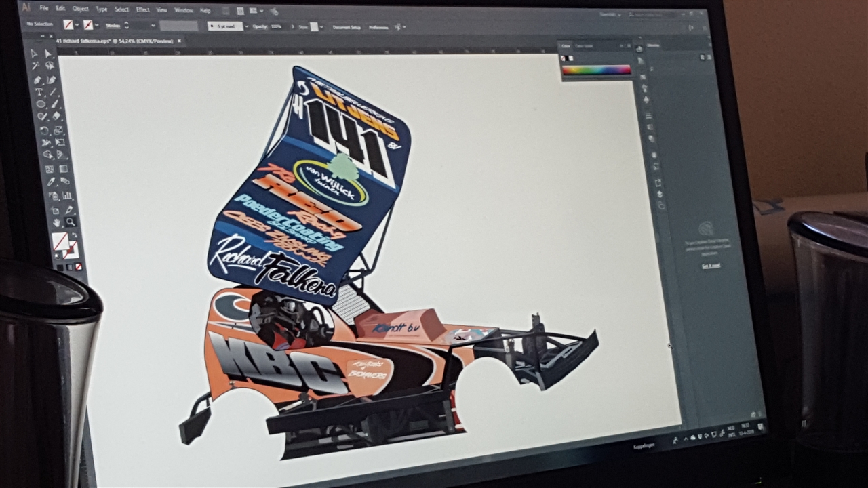Click the Preferences button
Screen dimensions: 868x488
coord(379,28)
